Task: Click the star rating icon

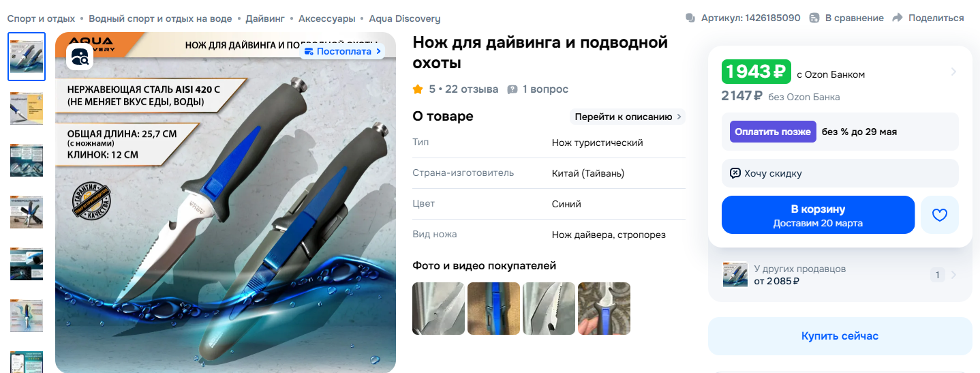Action: 418,89
